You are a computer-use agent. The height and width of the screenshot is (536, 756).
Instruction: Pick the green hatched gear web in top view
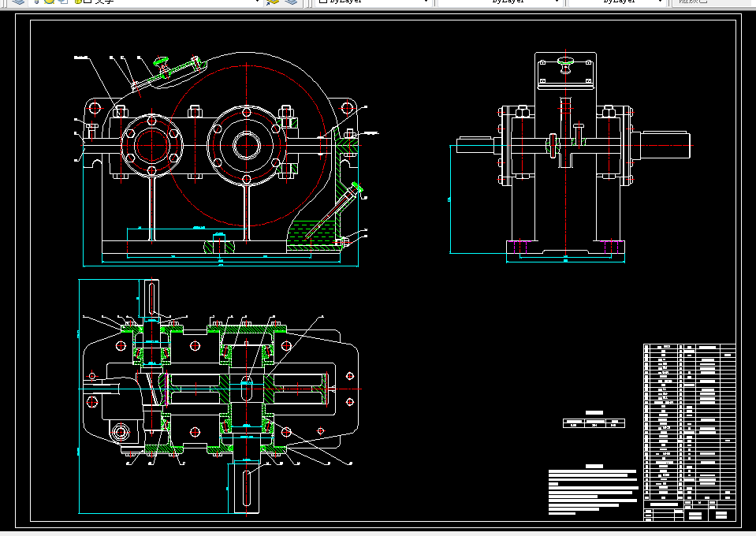[x=225, y=389]
